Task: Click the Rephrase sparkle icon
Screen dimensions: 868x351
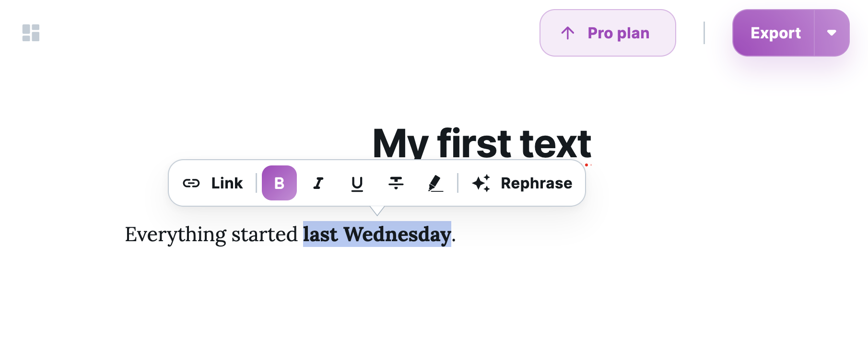Action: pos(481,183)
